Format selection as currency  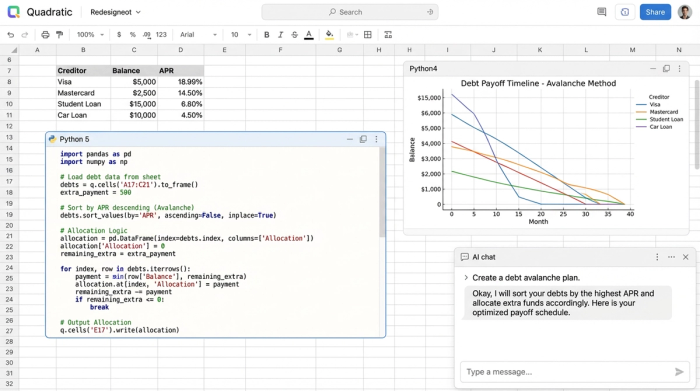tap(119, 35)
